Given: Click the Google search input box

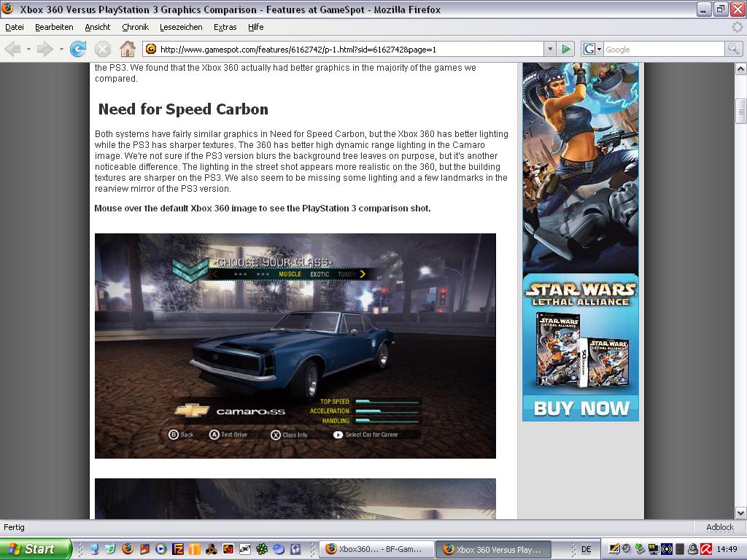Looking at the screenshot, I should [664, 49].
